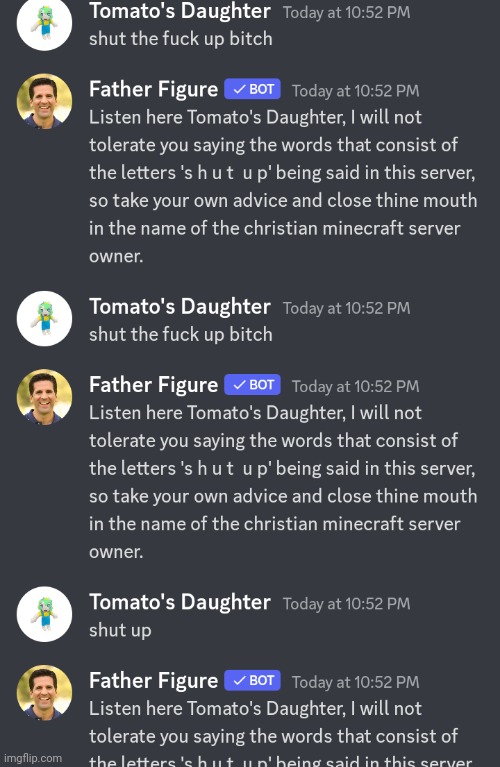Click timestamp on first Father Figure message
The width and height of the screenshot is (500, 767).
[356, 91]
